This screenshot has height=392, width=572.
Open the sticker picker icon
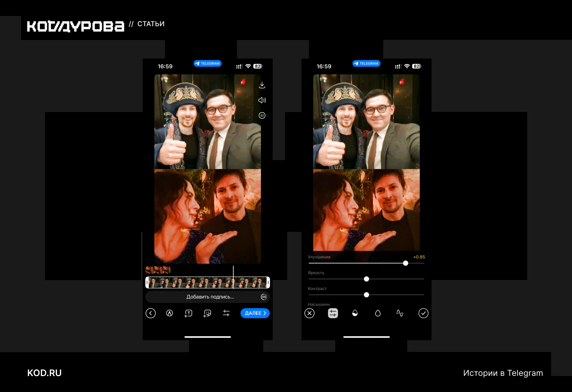click(207, 313)
